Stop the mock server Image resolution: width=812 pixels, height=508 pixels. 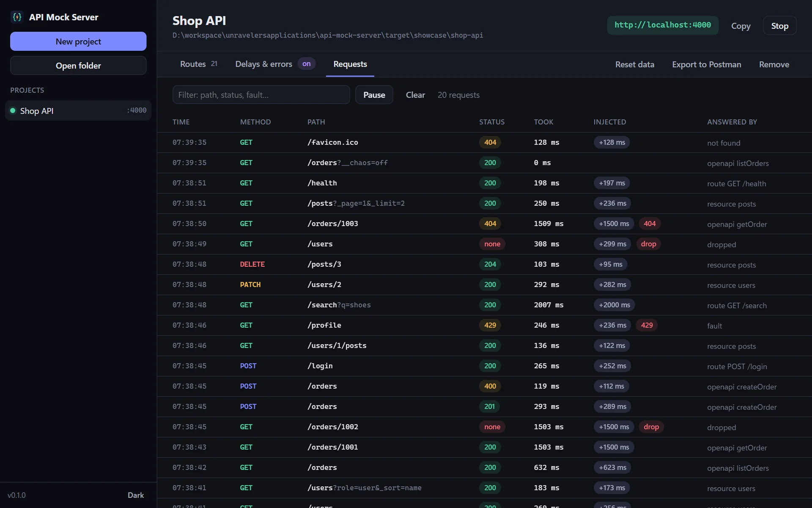[780, 26]
